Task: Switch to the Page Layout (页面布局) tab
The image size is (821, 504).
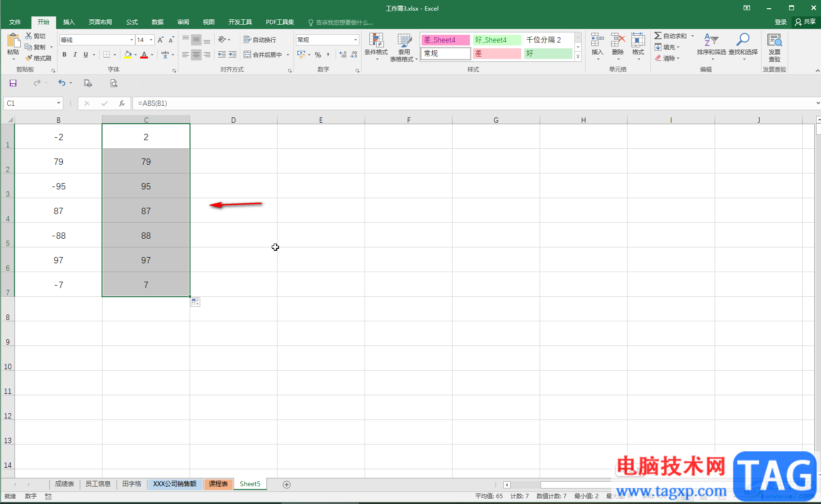Action: pos(101,22)
